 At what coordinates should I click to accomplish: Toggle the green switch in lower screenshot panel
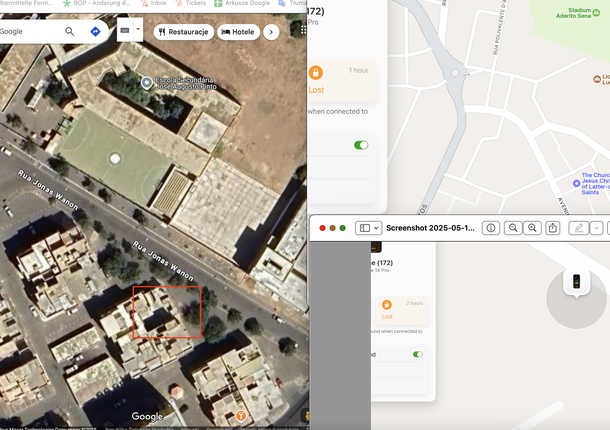[x=417, y=354]
